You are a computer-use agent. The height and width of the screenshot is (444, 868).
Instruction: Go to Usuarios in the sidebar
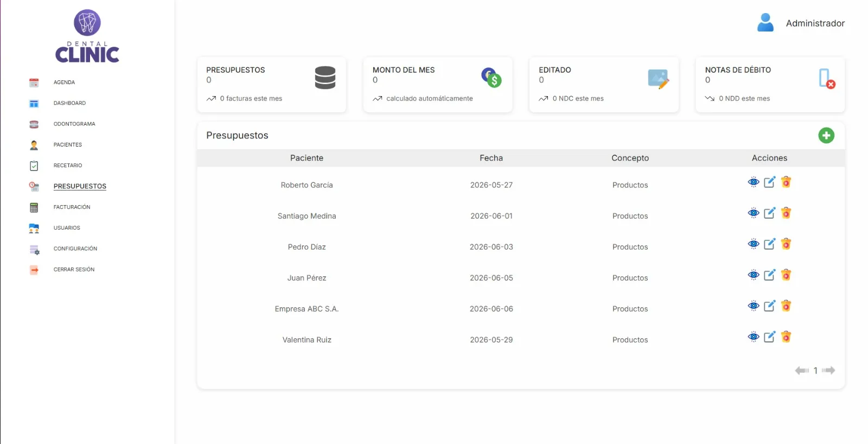pyautogui.click(x=67, y=228)
